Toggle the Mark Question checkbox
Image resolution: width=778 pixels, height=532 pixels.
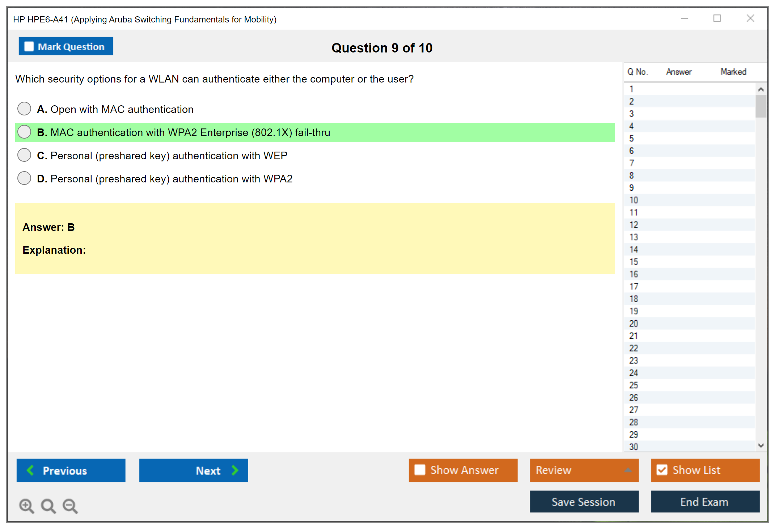coord(29,47)
